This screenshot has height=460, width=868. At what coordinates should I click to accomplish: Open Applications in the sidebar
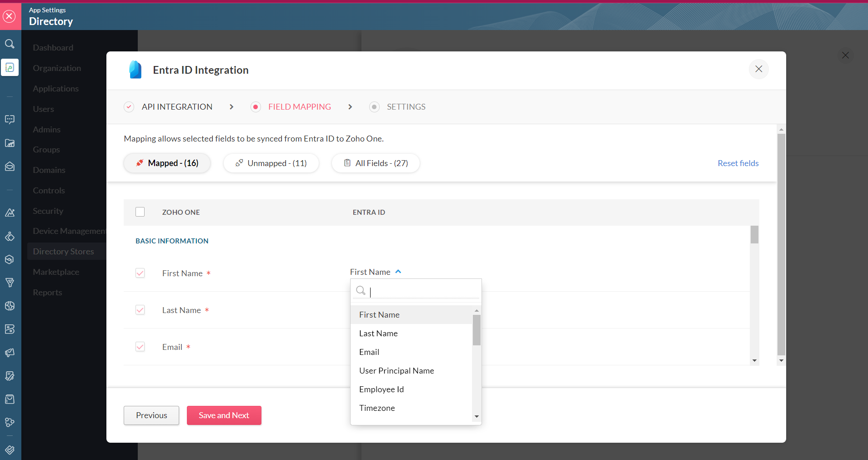click(55, 89)
